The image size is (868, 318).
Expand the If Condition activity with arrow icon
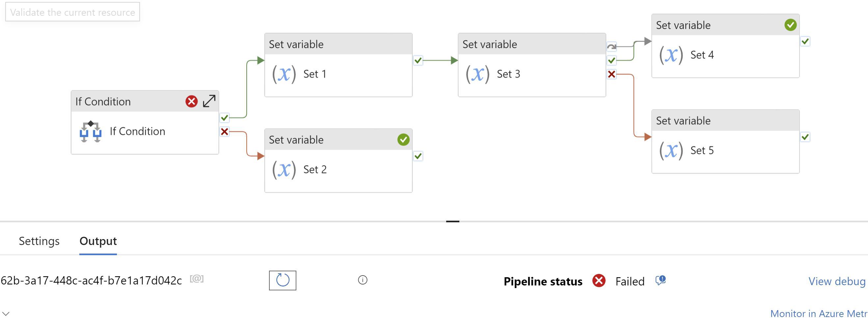point(209,101)
